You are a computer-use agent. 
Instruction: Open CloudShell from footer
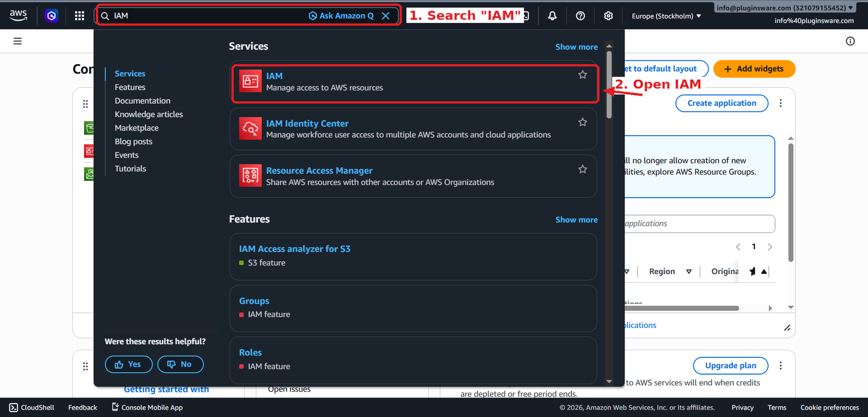31,408
